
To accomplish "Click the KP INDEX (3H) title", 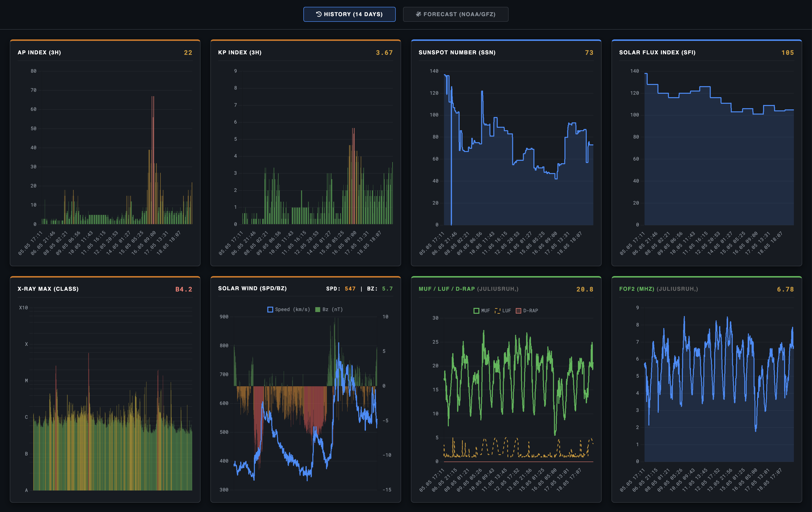I will [x=240, y=53].
